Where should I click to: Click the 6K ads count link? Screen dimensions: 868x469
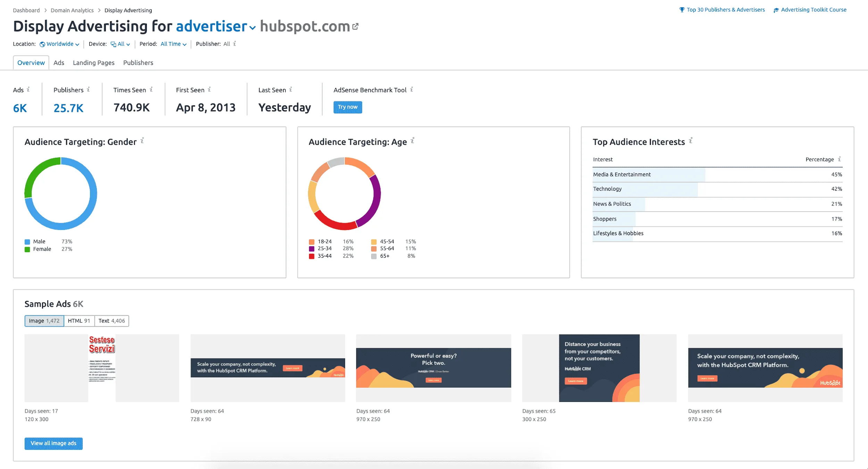(x=20, y=108)
